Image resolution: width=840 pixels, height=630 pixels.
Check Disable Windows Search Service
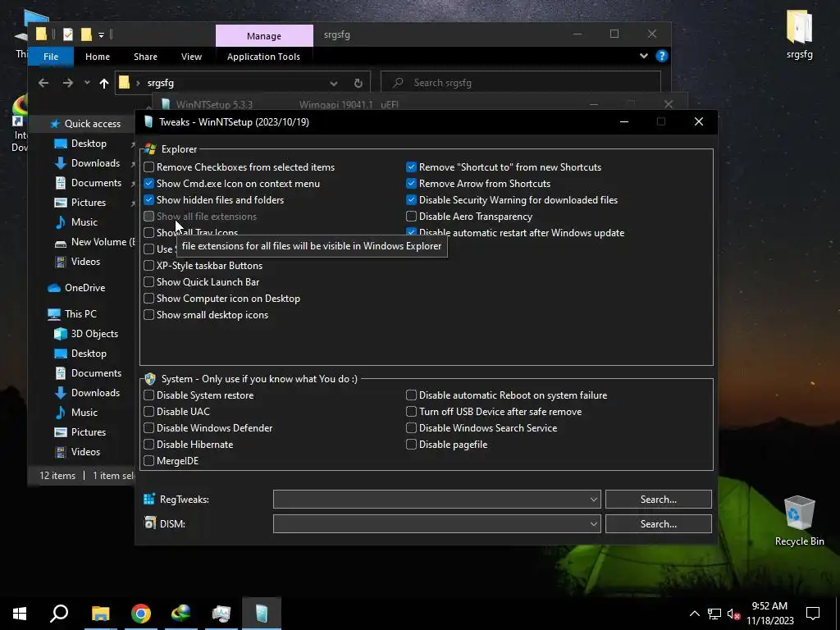411,428
